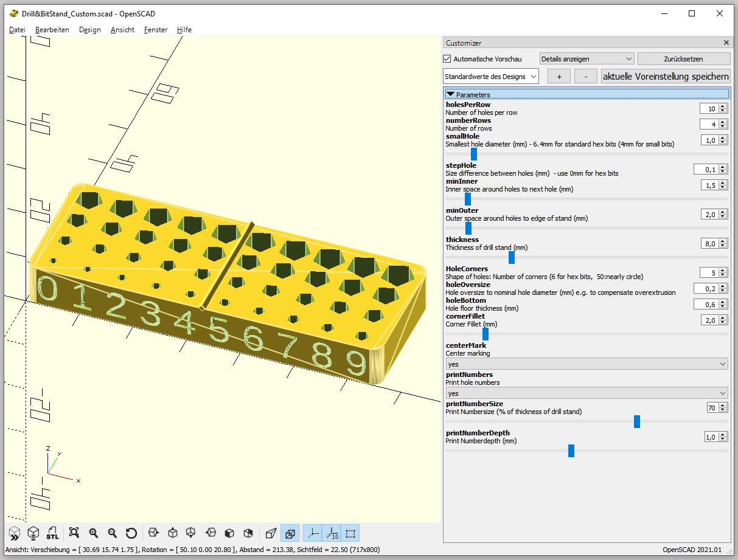Click the plus button to add preset
738x560 pixels.
point(559,77)
